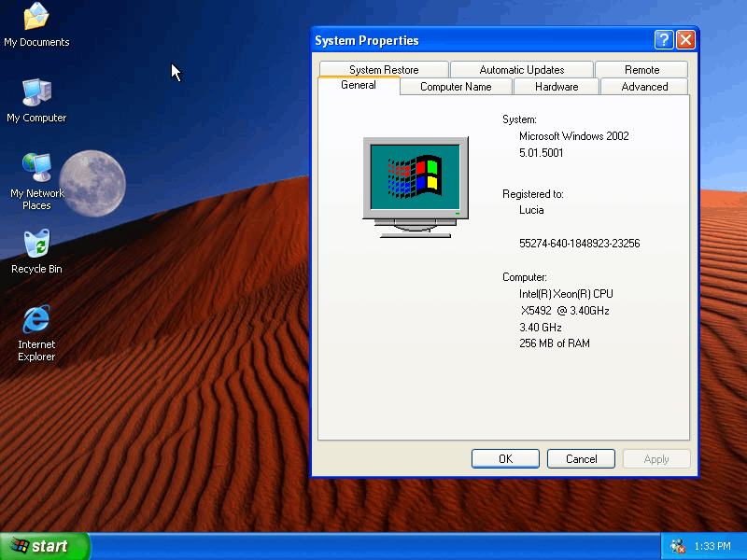The height and width of the screenshot is (560, 747).
Task: Close the System Properties dialog
Action: pos(685,40)
